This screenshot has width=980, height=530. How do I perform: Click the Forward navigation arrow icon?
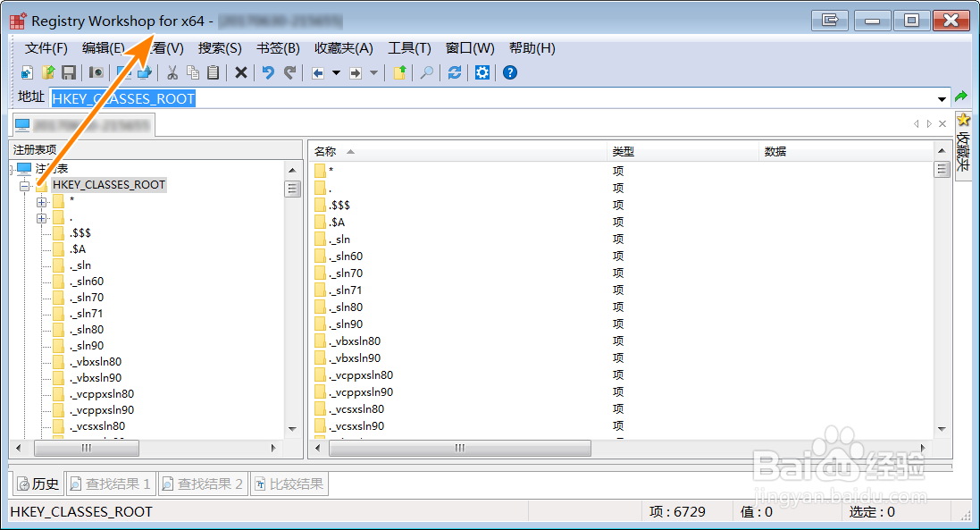(355, 73)
